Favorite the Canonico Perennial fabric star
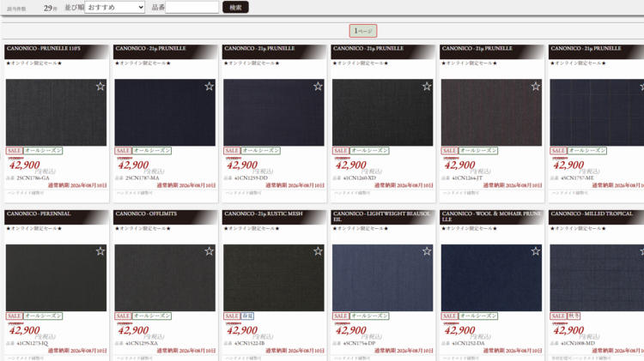The width and height of the screenshot is (644, 361). [100, 251]
